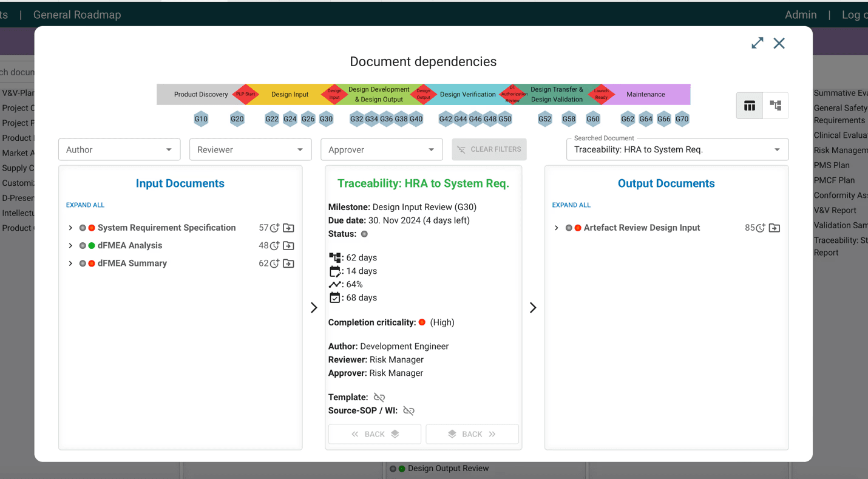Viewport: 868px width, 479px height.
Task: Open dFMEA Summary folder-arrow icon
Action: tap(289, 263)
